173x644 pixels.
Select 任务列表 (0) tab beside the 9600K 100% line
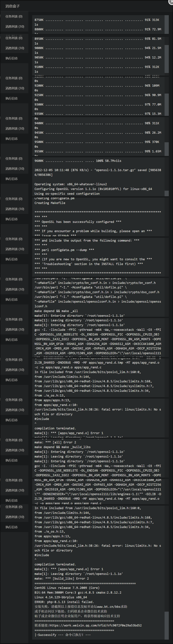click(x=14, y=159)
